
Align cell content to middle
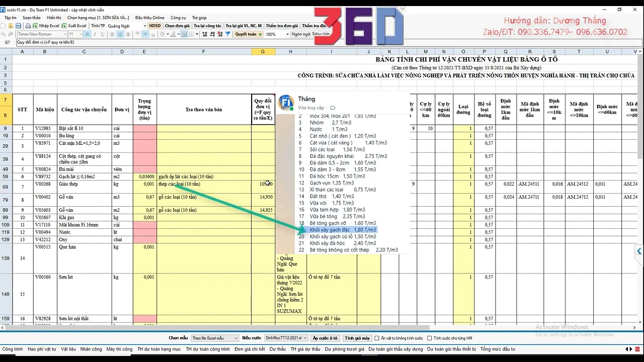coord(145,34)
